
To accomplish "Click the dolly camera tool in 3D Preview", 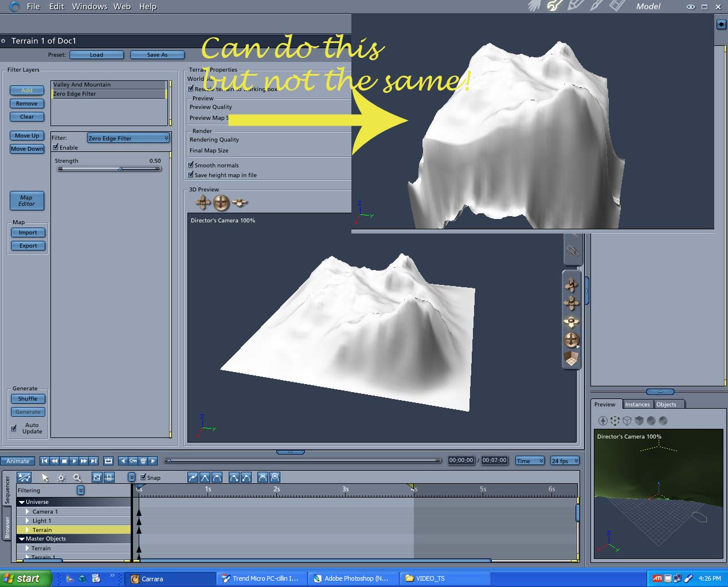I will [240, 202].
